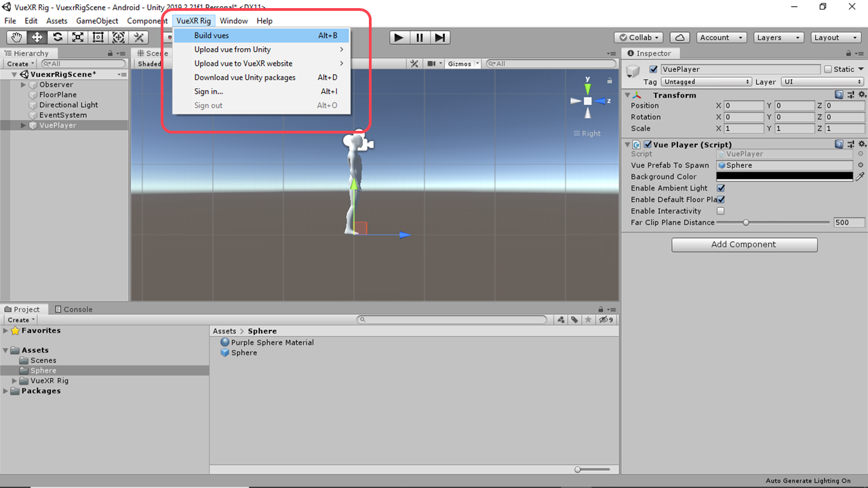868x488 pixels.
Task: Toggle hidden packages visibility count
Action: point(606,320)
